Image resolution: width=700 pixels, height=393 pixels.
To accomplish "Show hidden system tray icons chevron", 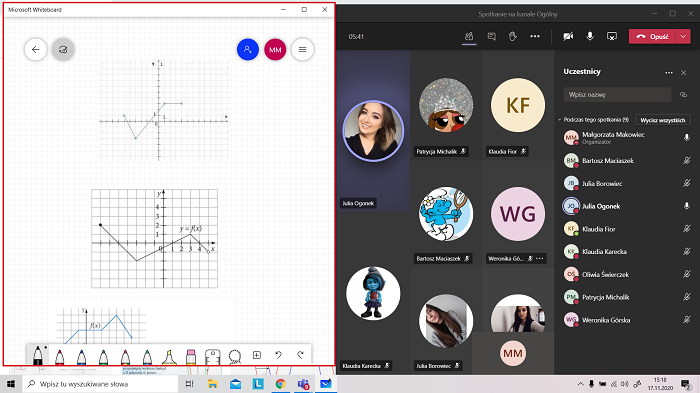I will point(580,384).
